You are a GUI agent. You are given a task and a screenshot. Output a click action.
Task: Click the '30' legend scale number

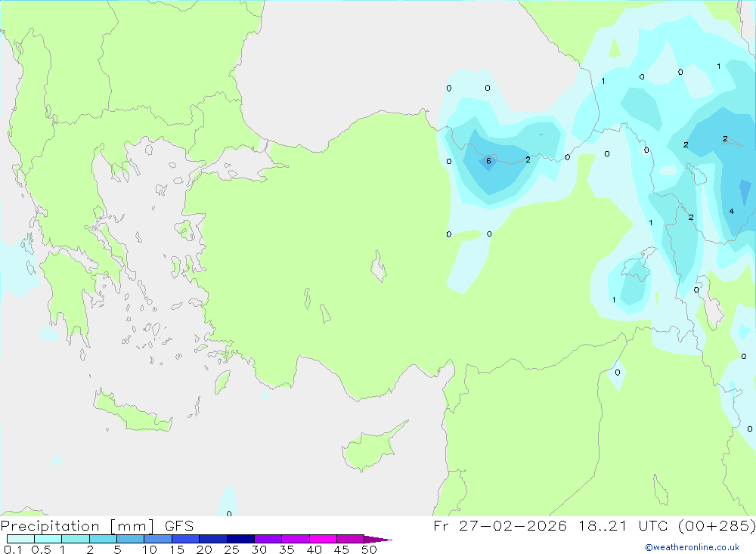(x=259, y=549)
